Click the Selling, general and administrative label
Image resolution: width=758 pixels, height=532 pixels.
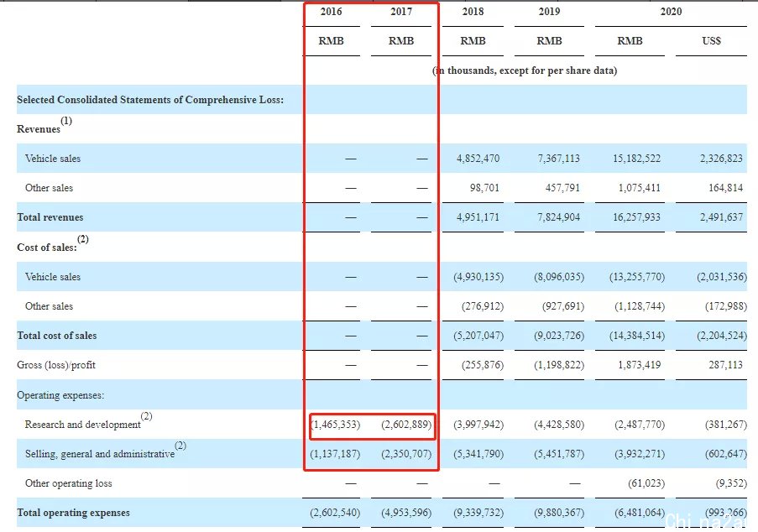pyautogui.click(x=100, y=454)
